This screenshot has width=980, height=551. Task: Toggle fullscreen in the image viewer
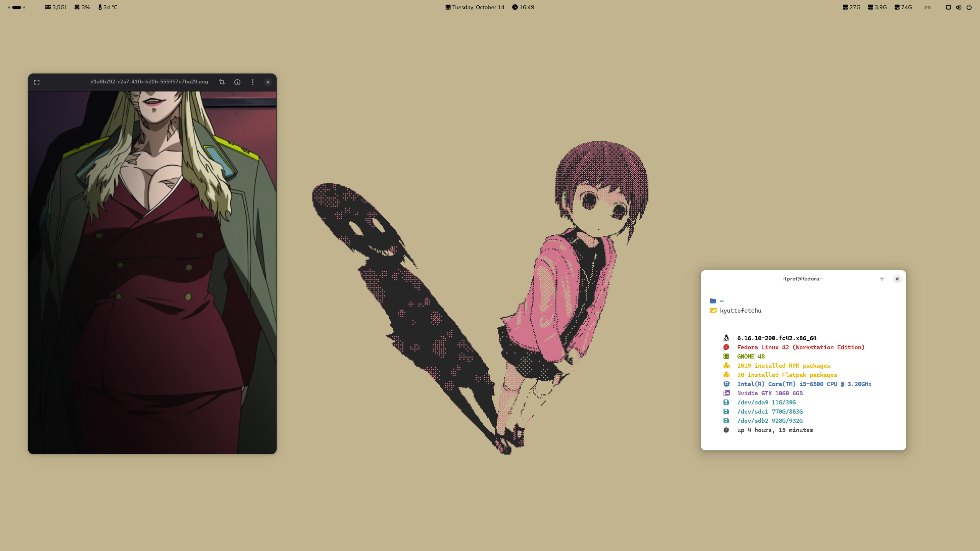(x=37, y=82)
